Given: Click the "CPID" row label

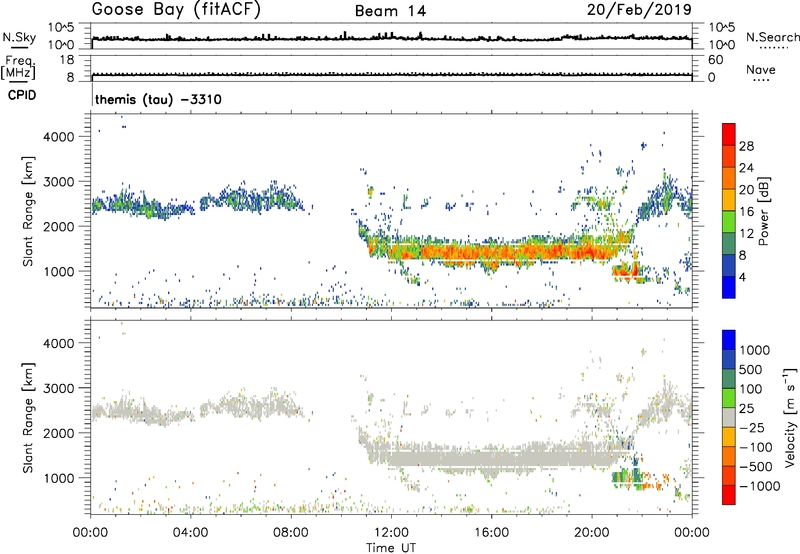Looking at the screenshot, I should (x=22, y=95).
